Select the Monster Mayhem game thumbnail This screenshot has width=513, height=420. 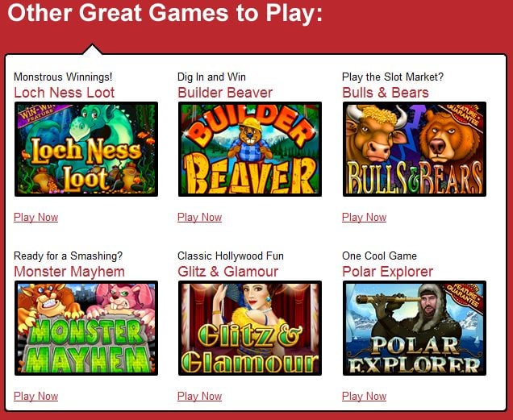pos(86,328)
